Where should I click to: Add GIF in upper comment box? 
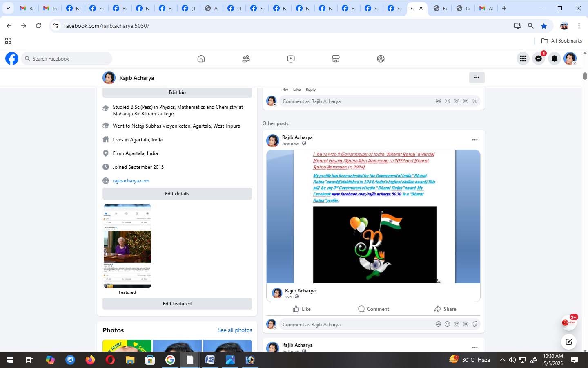point(465,101)
